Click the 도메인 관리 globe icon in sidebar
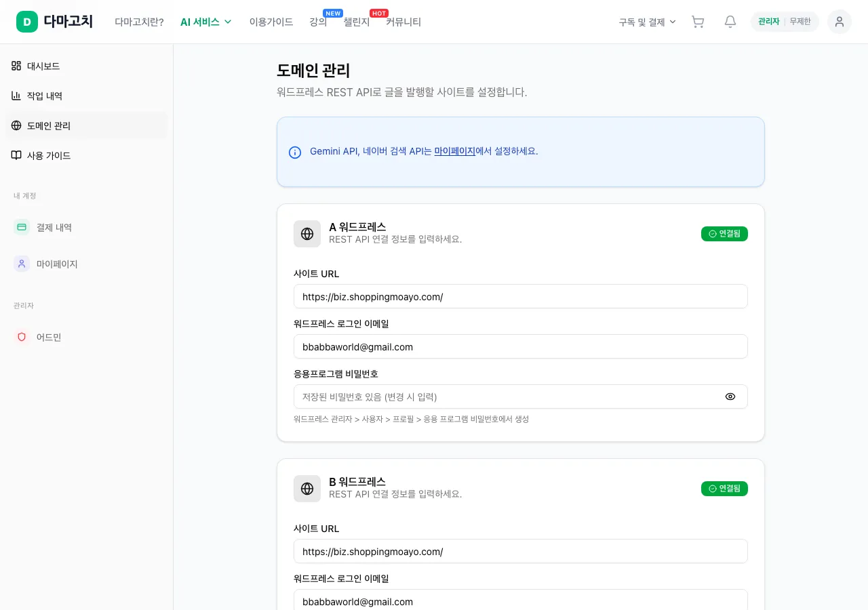Viewport: 868px width, 610px height. 16,125
